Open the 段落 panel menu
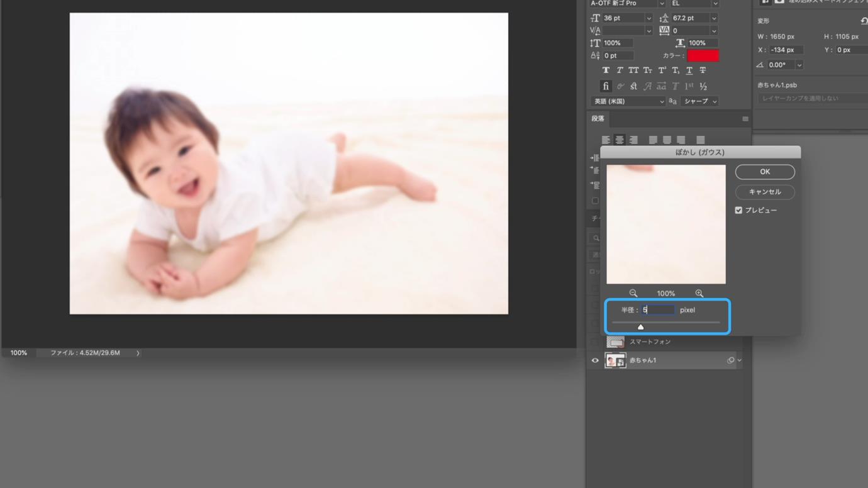This screenshot has height=488, width=868. point(745,119)
